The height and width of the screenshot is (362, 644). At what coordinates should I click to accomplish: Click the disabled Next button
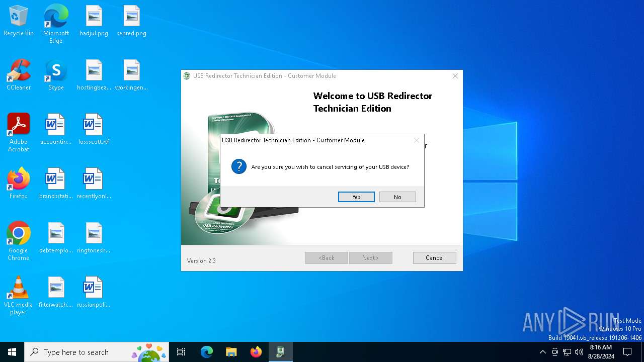(x=370, y=258)
